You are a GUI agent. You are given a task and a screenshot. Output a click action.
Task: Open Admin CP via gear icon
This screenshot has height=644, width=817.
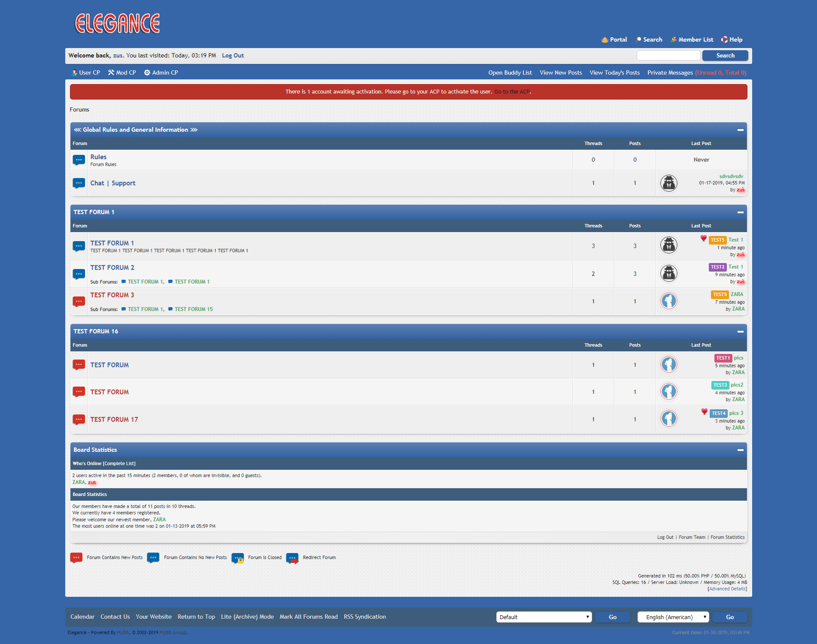point(147,73)
